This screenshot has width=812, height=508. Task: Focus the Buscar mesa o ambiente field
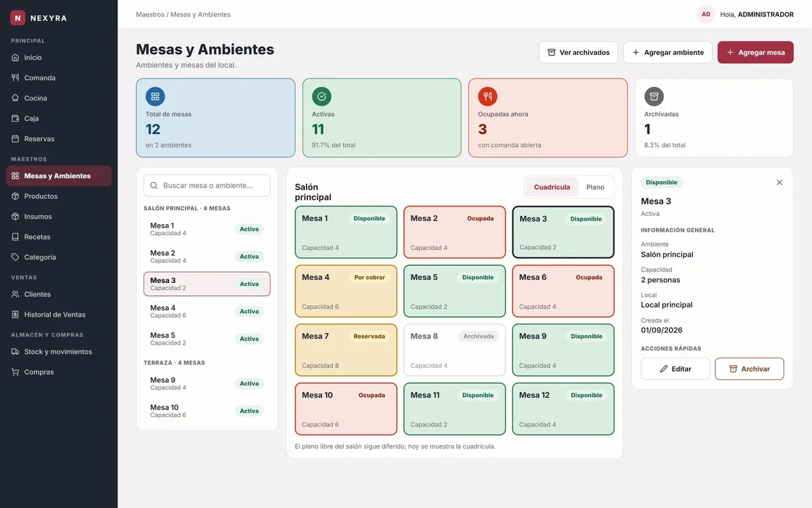point(207,186)
